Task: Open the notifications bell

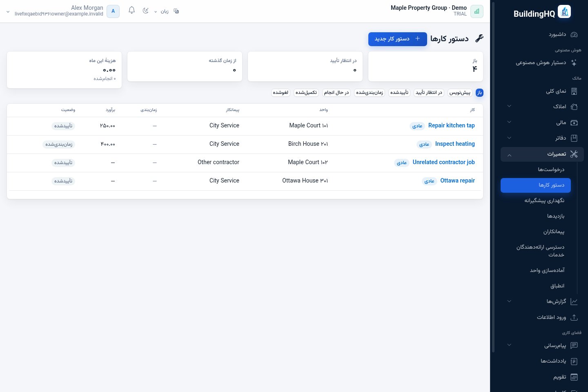Action: (131, 11)
